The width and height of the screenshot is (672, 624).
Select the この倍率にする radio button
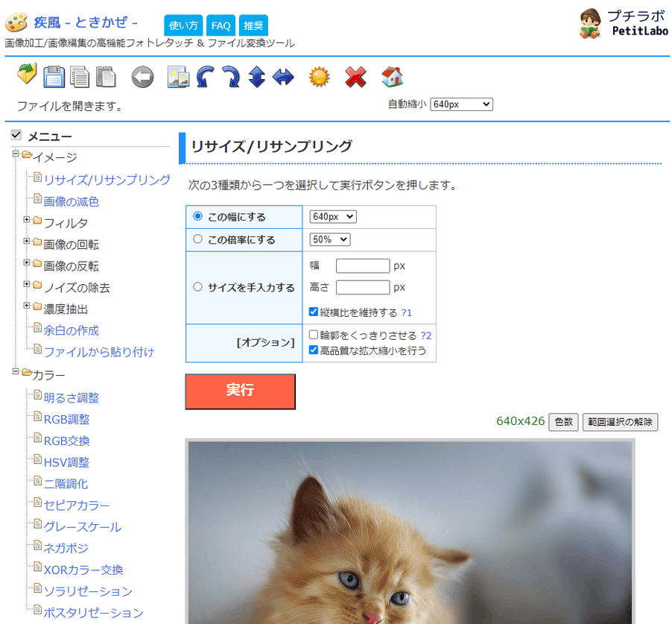197,239
